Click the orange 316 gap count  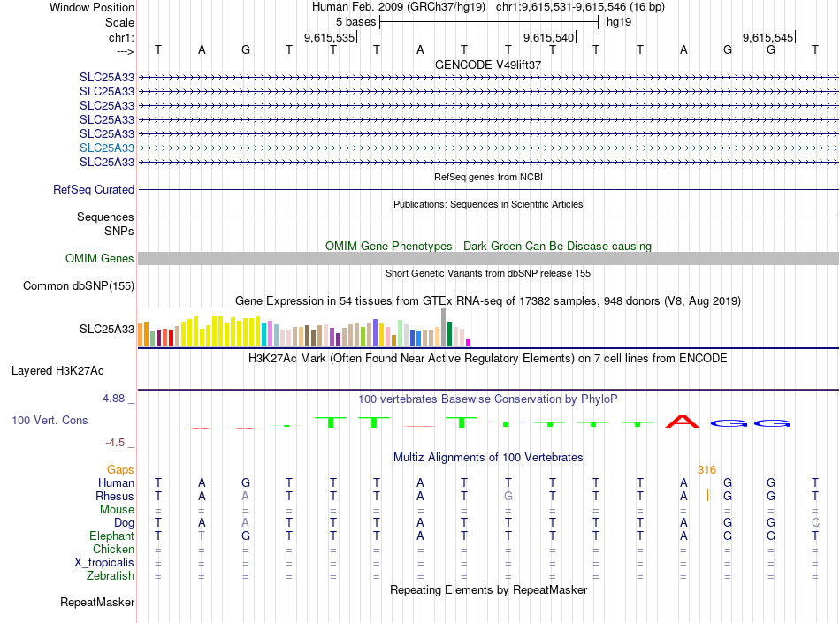click(x=706, y=470)
